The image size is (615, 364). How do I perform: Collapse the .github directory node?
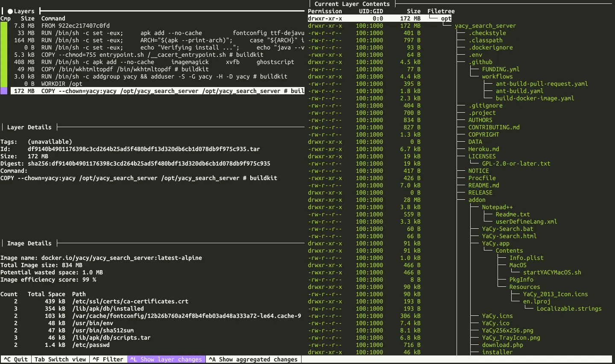[x=480, y=62]
